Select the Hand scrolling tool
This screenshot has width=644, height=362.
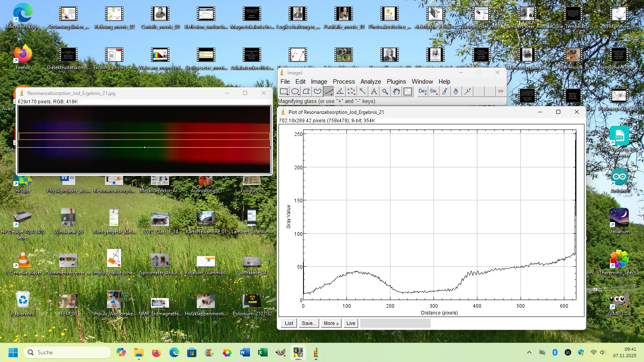(x=396, y=92)
